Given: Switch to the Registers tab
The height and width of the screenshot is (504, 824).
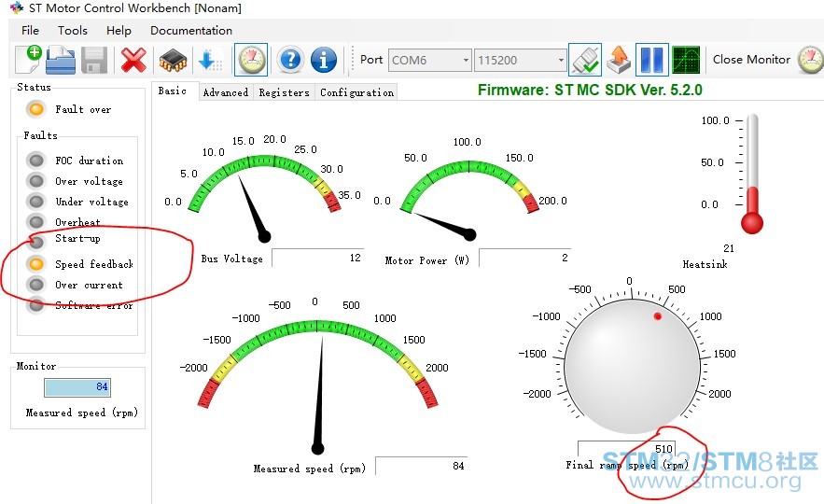Looking at the screenshot, I should pos(285,92).
